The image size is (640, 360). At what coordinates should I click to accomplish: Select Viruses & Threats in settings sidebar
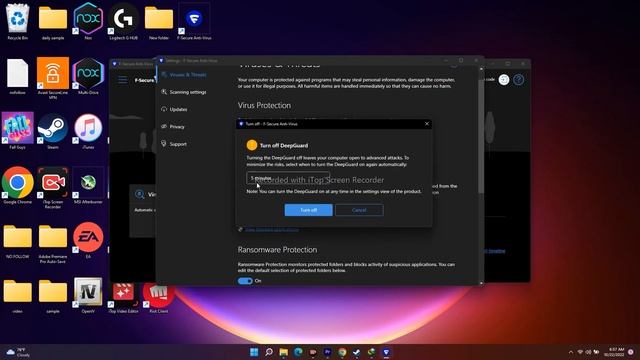[x=188, y=75]
